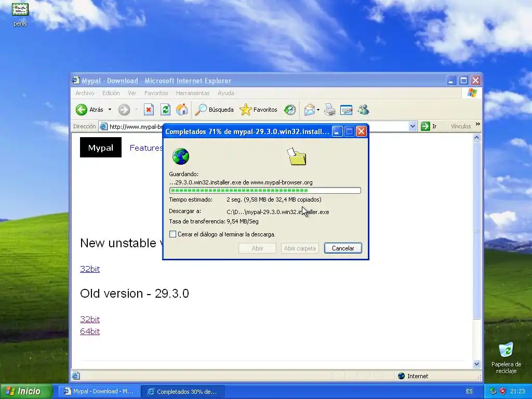Switch to Completados 30% taskbar button
This screenshot has width=532, height=399.
(x=182, y=392)
